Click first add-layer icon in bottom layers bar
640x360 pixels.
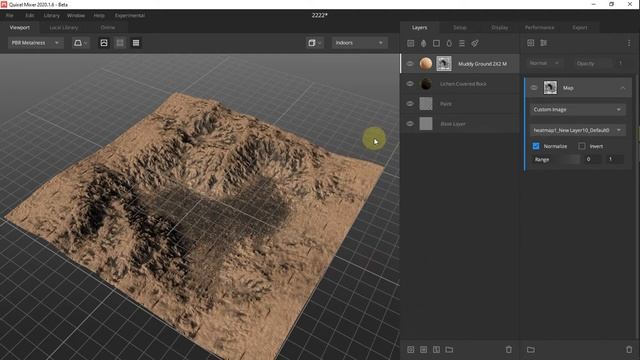(x=411, y=349)
